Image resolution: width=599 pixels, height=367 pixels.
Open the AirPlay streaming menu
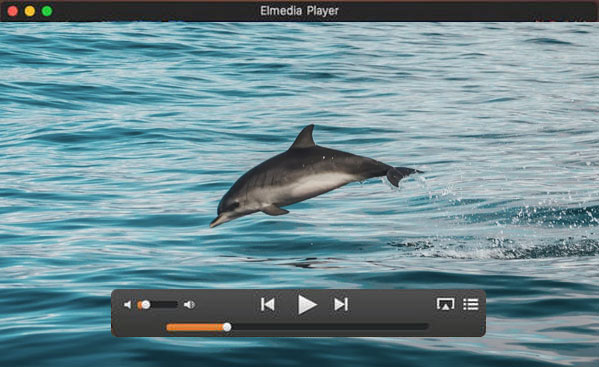coord(445,304)
